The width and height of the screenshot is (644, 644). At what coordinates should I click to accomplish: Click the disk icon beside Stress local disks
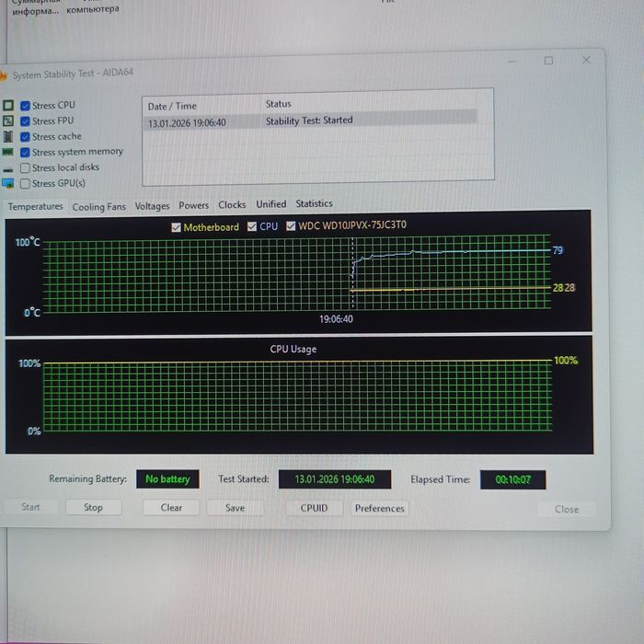7,169
